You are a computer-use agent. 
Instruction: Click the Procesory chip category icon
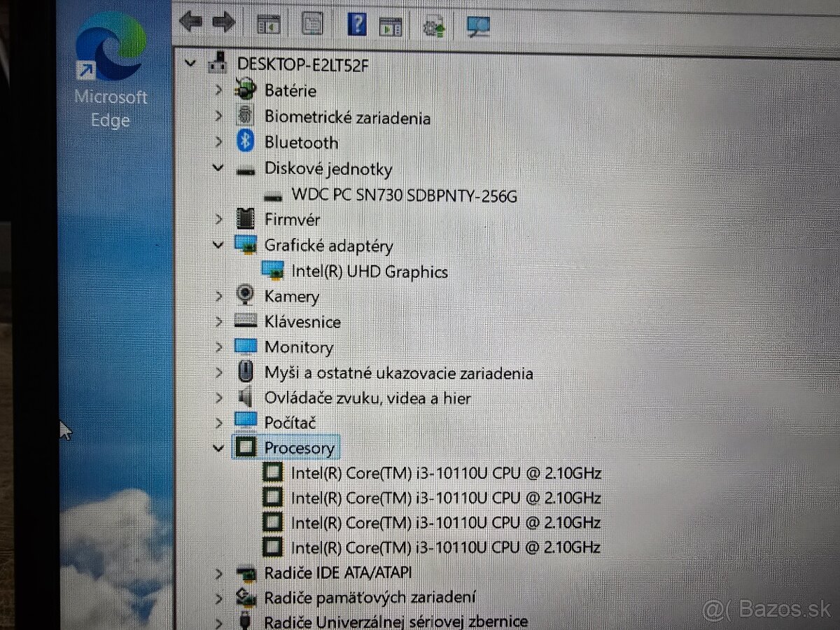click(x=246, y=447)
